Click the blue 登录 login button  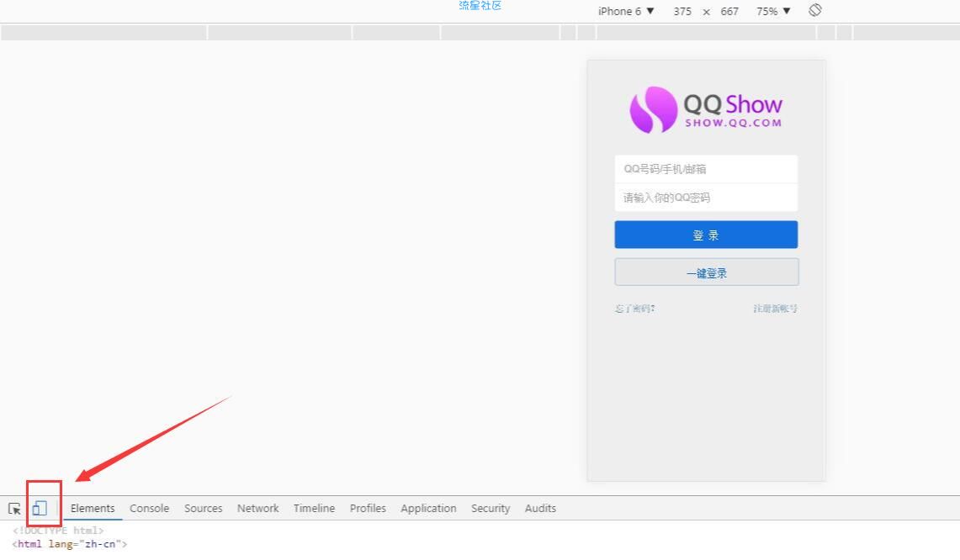706,235
